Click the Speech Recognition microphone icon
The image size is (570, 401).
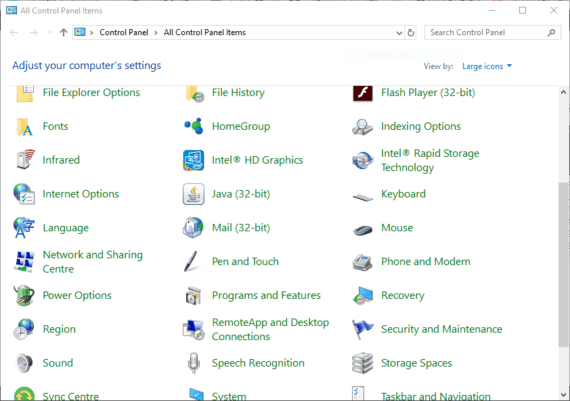194,363
